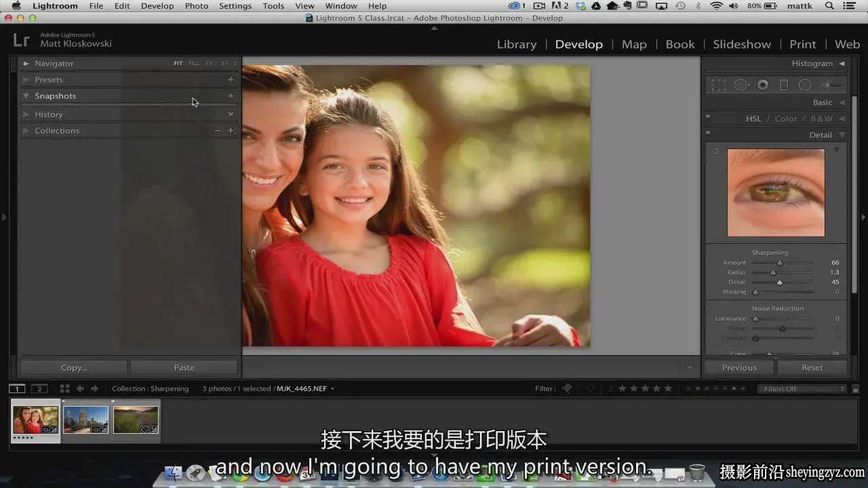Screen dimensions: 868x488
Task: Select the Spot Removal tool
Action: tap(741, 85)
